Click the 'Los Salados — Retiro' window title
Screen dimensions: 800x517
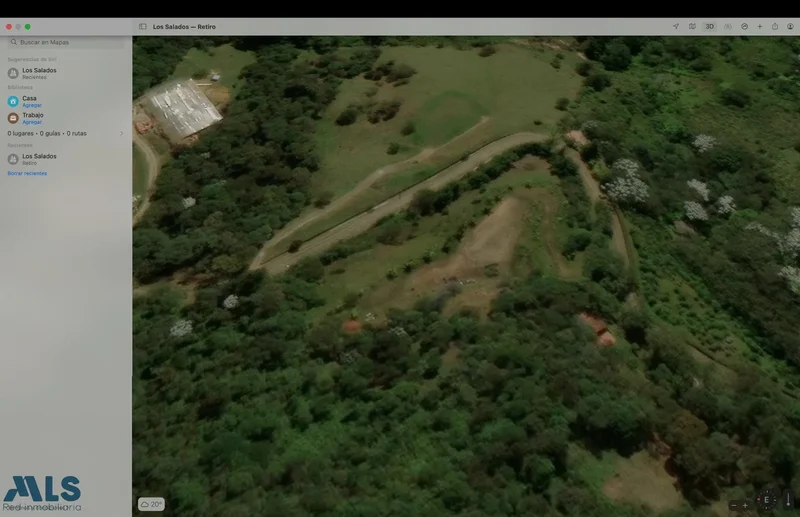(184, 27)
